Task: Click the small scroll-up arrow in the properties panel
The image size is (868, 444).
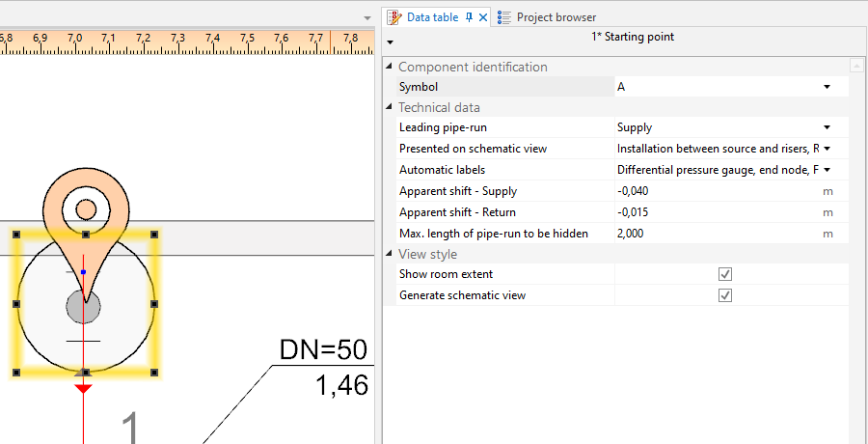Action: 855,67
